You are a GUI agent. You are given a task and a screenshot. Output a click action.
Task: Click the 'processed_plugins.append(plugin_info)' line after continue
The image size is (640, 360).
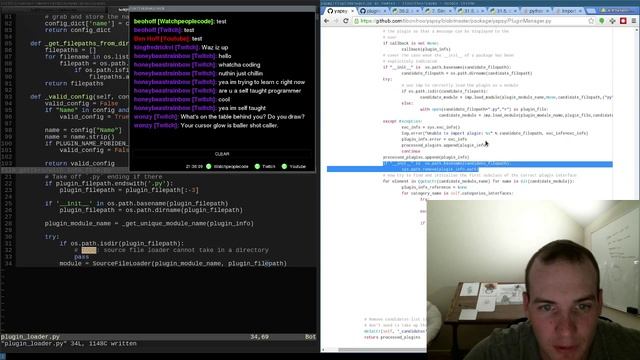coord(426,157)
